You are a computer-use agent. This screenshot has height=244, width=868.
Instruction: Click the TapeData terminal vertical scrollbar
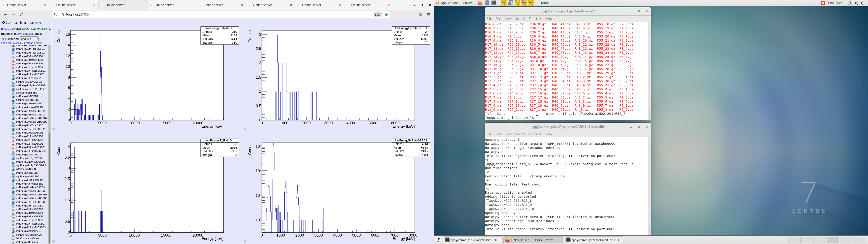(649, 114)
